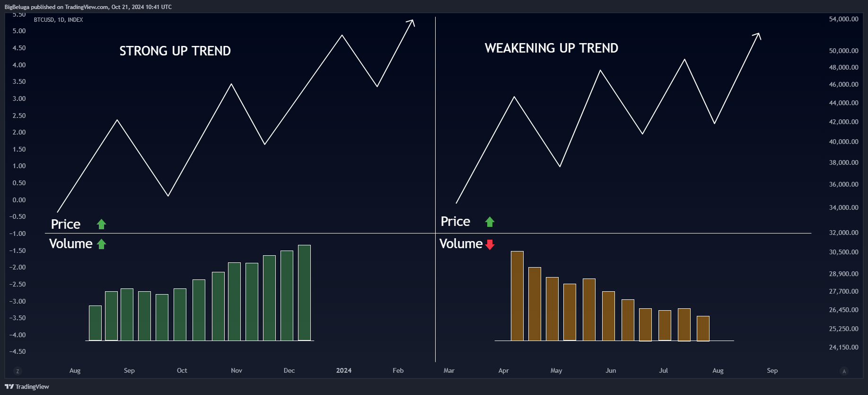Click the 44,000.00 price scale label
868x395 pixels.
(843, 103)
